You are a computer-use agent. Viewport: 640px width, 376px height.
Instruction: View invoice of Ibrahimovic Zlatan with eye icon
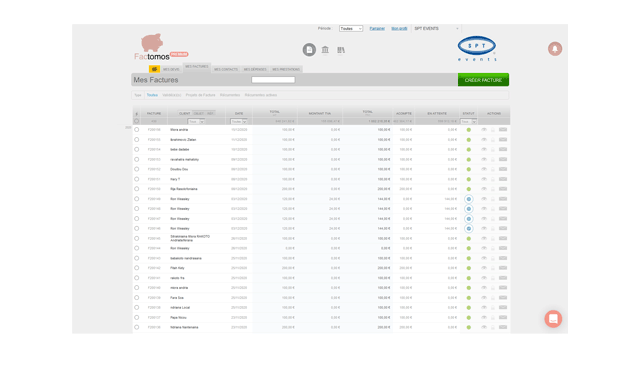coord(484,140)
